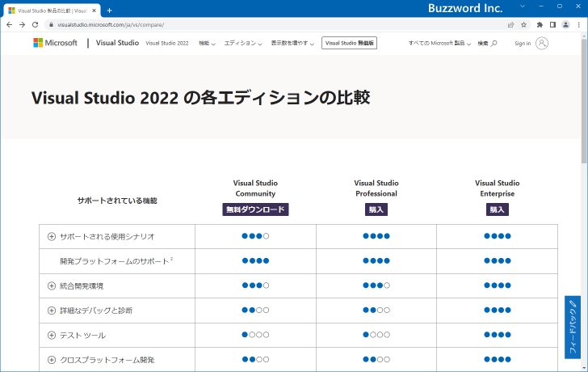Expand the 詳細なデバッグと診断 row
Screen dimensions: 588x372
[52, 311]
